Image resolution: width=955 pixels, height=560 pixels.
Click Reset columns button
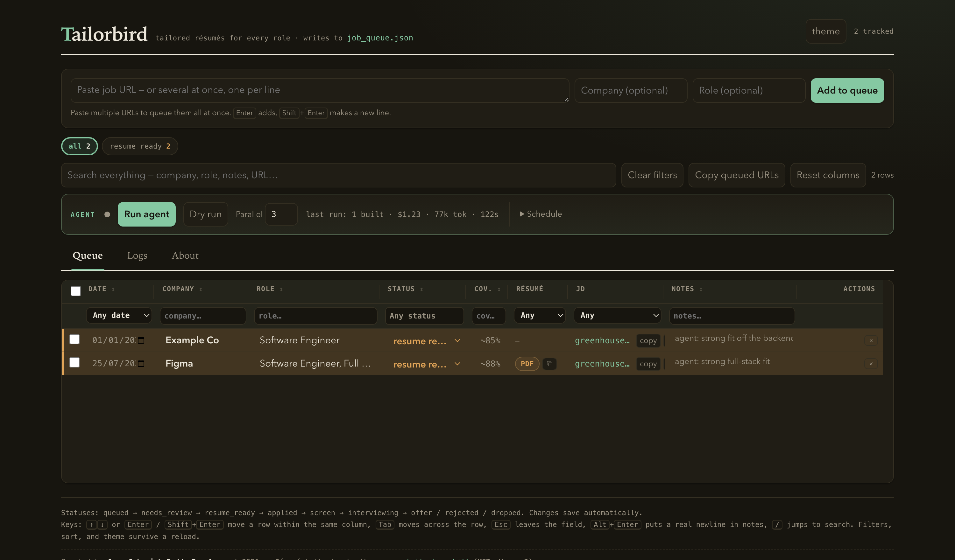point(828,175)
